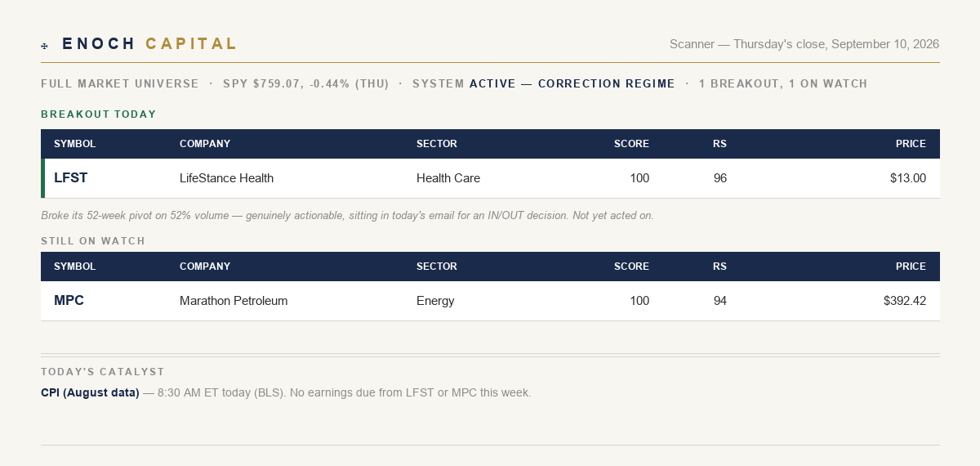Click the CPI (August data) catalyst label
The image size is (980, 466).
click(90, 393)
